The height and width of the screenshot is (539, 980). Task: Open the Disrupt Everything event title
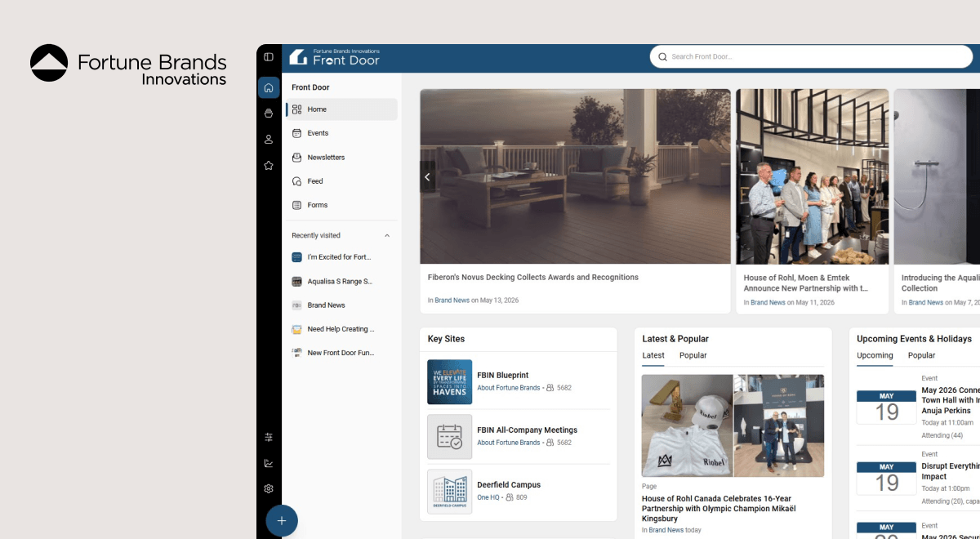click(x=951, y=471)
